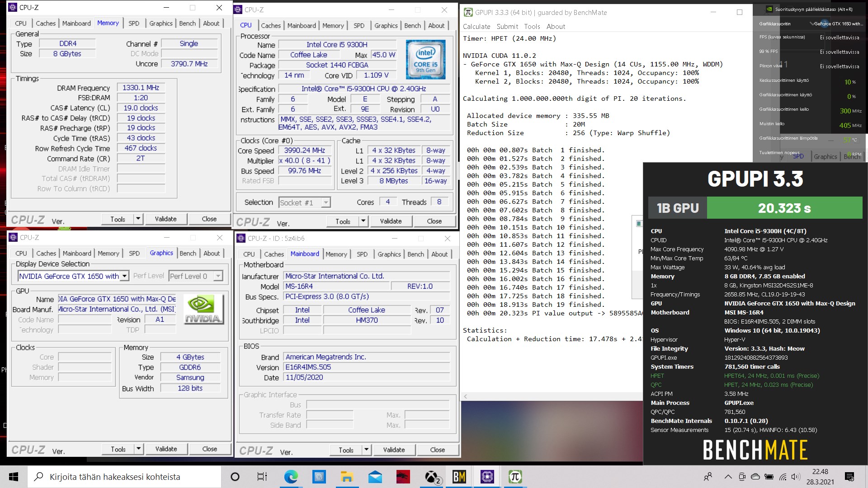Show hidden tray icons chevron
Image resolution: width=868 pixels, height=488 pixels.
pyautogui.click(x=728, y=477)
